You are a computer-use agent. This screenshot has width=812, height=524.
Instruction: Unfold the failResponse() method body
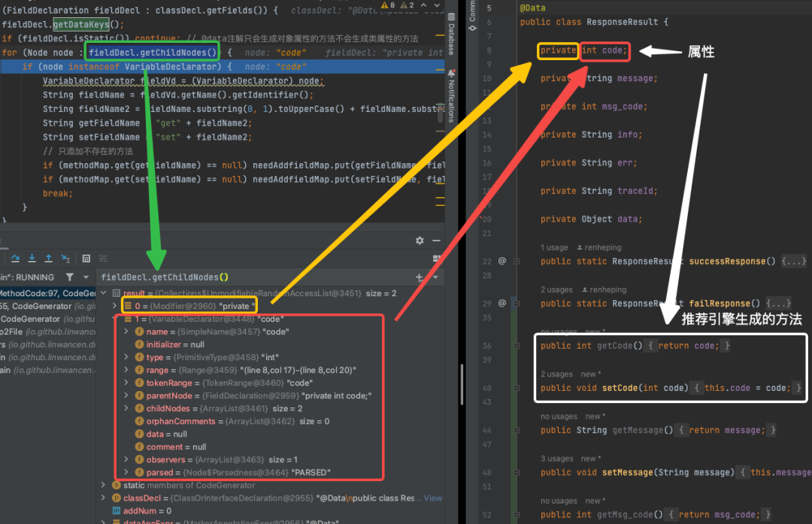[778, 304]
